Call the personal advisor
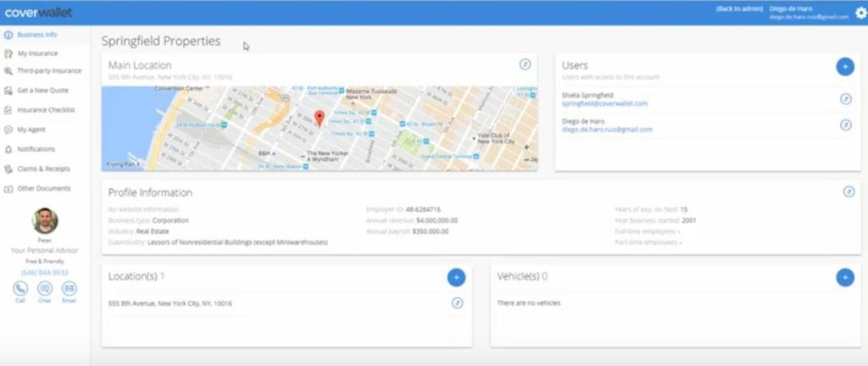 (x=20, y=289)
